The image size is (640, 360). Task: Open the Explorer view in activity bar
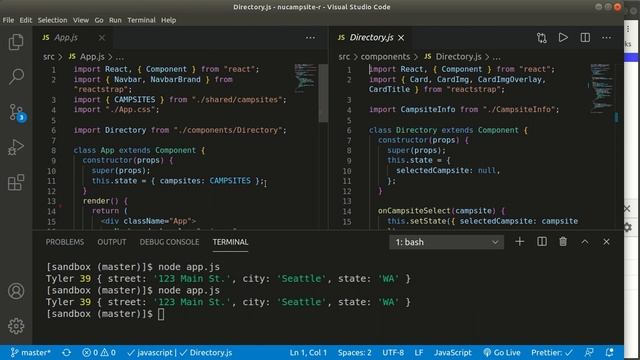coord(16,42)
